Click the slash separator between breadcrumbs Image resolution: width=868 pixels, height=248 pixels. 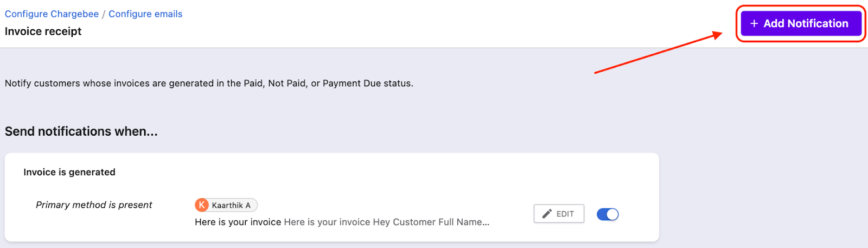coord(104,14)
